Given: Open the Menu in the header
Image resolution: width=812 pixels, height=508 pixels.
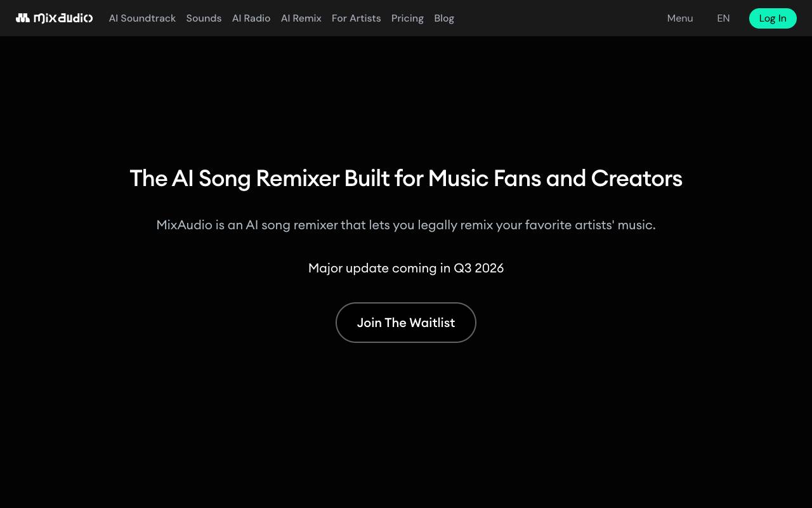Looking at the screenshot, I should coord(680,18).
